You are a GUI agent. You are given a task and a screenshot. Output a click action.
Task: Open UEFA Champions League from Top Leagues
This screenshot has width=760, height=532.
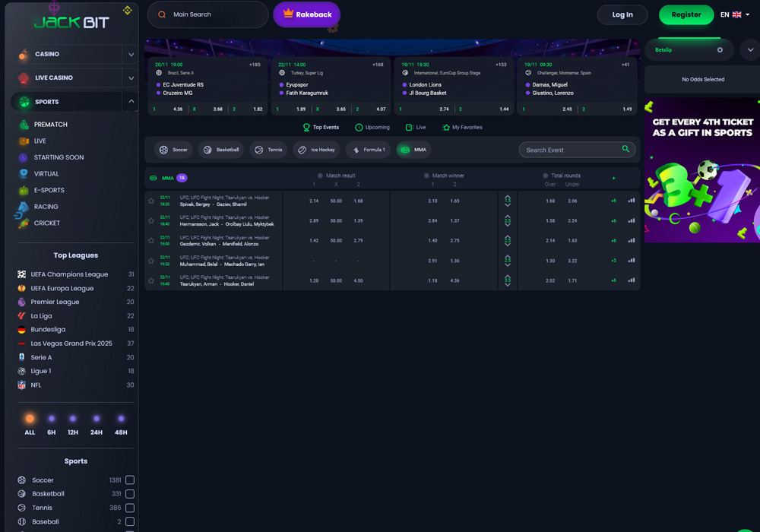pyautogui.click(x=71, y=274)
